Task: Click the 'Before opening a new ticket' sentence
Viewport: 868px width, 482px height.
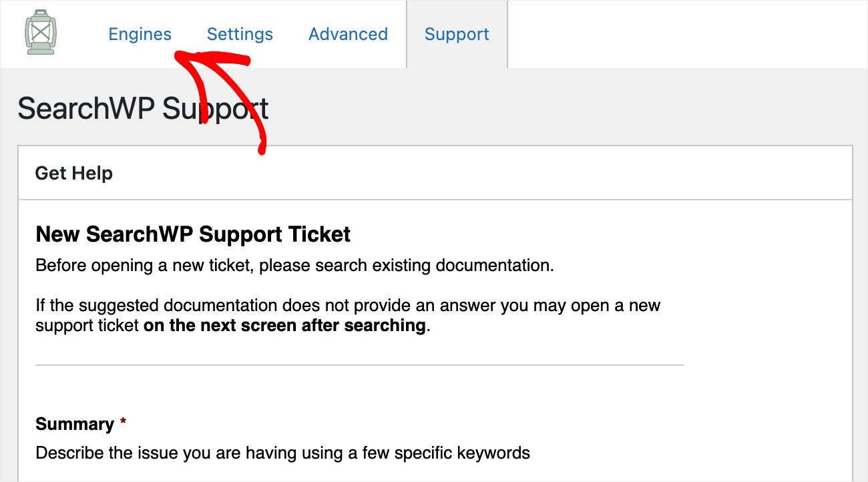Action: (x=294, y=266)
